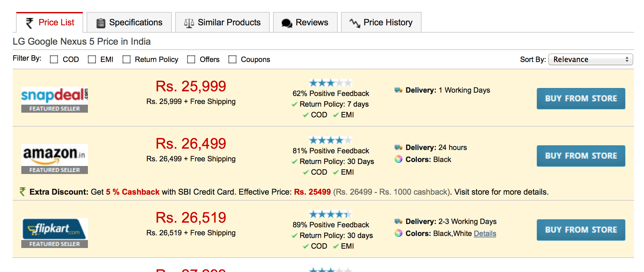Open the Price List tab

50,22
